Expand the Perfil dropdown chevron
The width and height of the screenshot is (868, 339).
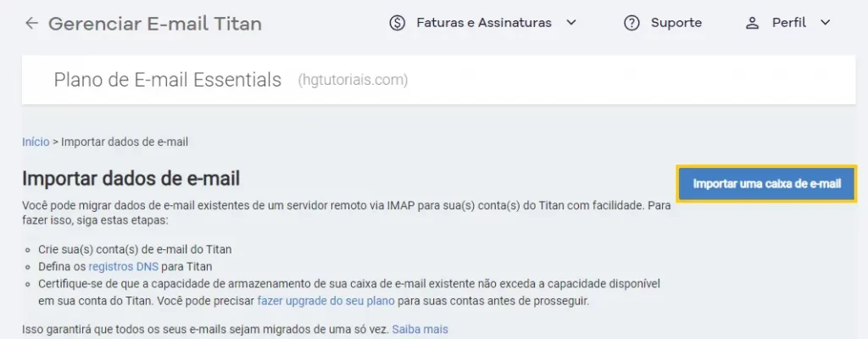pyautogui.click(x=825, y=23)
